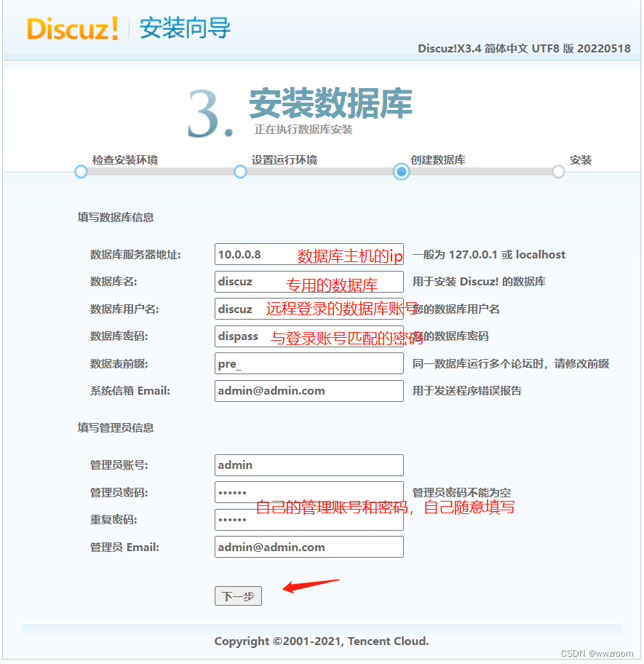Select the 重复密码 repeat password field

click(x=309, y=520)
